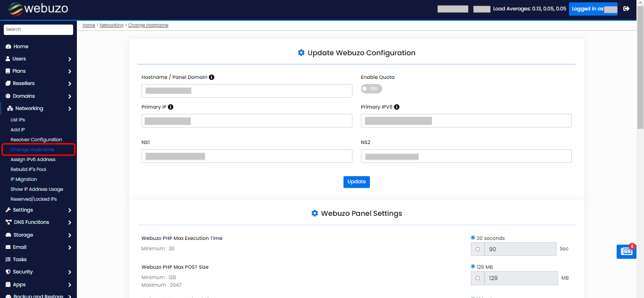Click the Security shield icon in sidebar
The height and width of the screenshot is (298, 644).
[8, 272]
